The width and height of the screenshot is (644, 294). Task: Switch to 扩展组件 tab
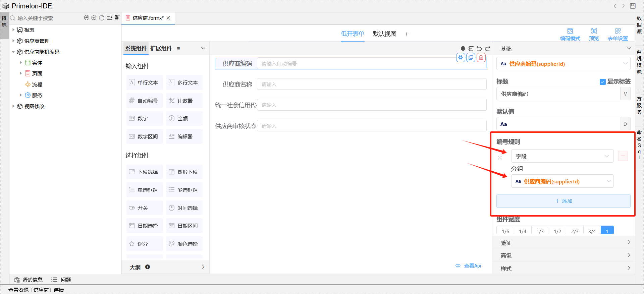click(161, 48)
